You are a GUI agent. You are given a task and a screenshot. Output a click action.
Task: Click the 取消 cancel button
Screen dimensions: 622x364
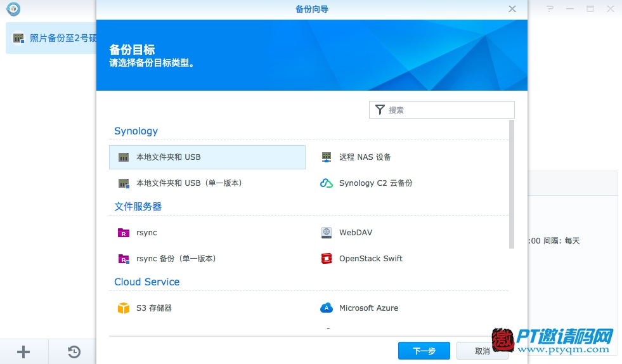pos(482,351)
